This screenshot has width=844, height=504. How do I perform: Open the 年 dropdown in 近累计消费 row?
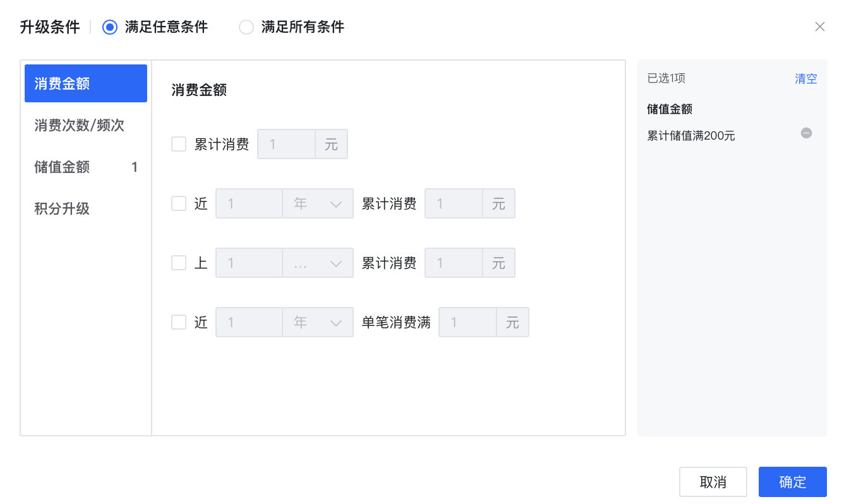click(x=318, y=203)
